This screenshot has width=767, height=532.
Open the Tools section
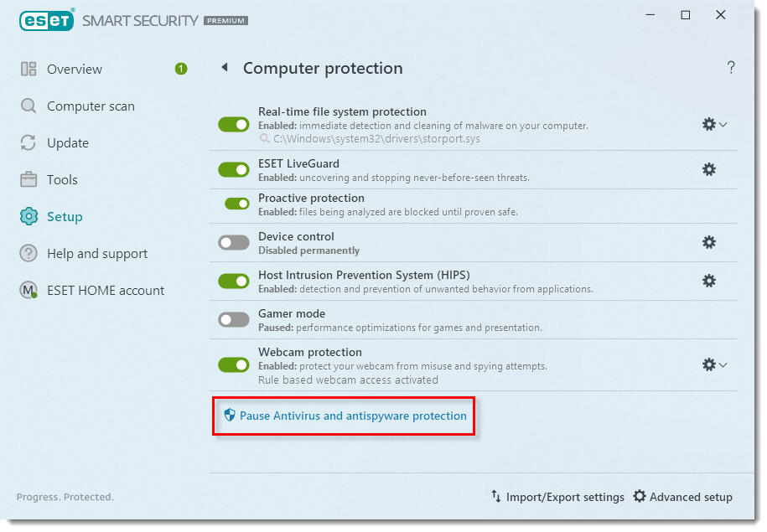pyautogui.click(x=62, y=180)
